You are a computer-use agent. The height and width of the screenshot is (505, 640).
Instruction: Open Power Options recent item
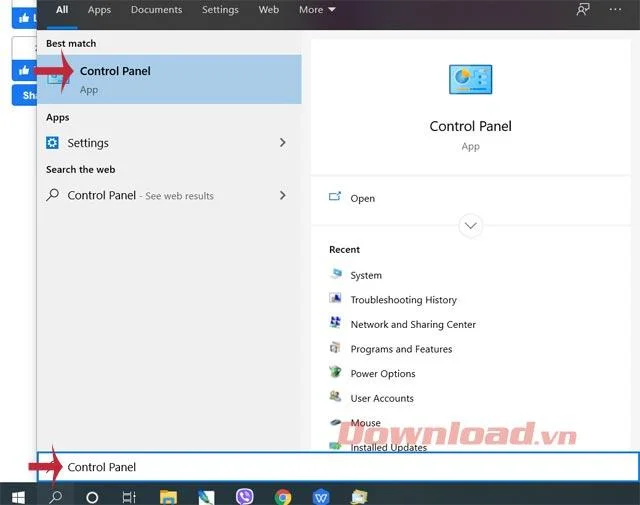coord(383,374)
